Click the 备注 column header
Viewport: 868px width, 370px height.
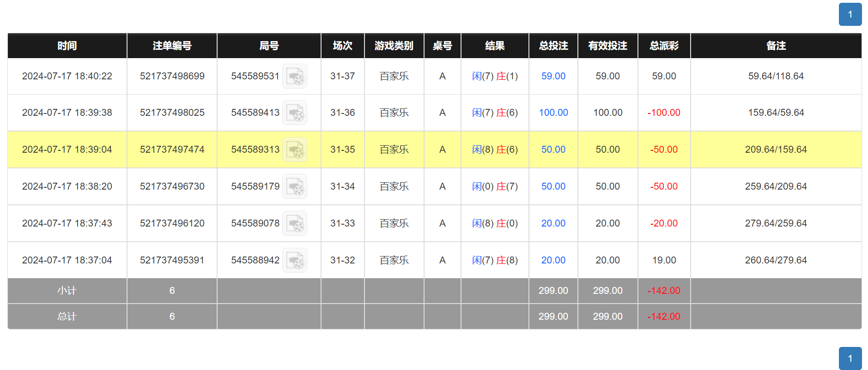coord(776,46)
